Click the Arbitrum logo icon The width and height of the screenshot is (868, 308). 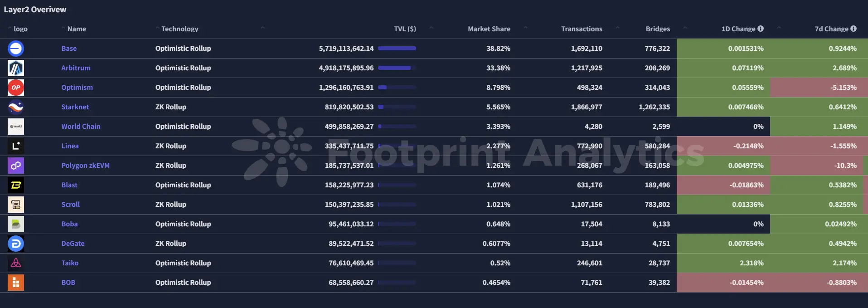tap(16, 68)
